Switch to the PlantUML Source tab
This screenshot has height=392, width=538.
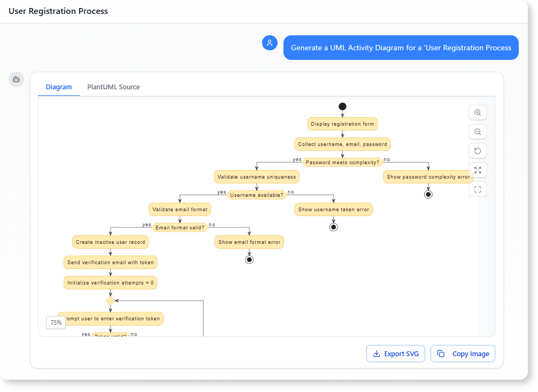pyautogui.click(x=113, y=87)
